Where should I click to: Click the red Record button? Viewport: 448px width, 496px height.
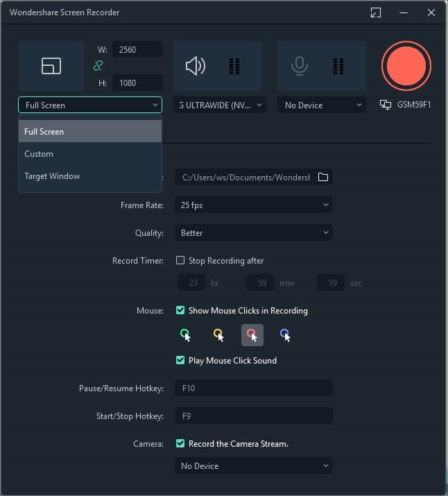pos(406,66)
